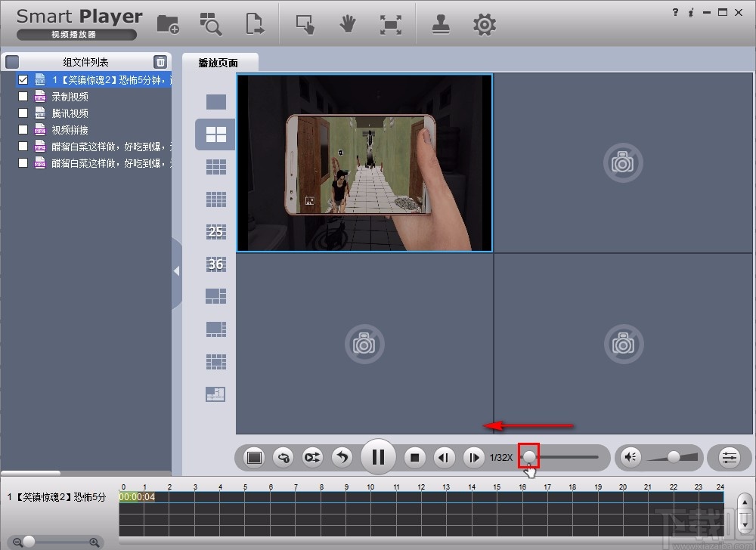
Task: Switch to the 播放页面 tab
Action: [x=218, y=63]
